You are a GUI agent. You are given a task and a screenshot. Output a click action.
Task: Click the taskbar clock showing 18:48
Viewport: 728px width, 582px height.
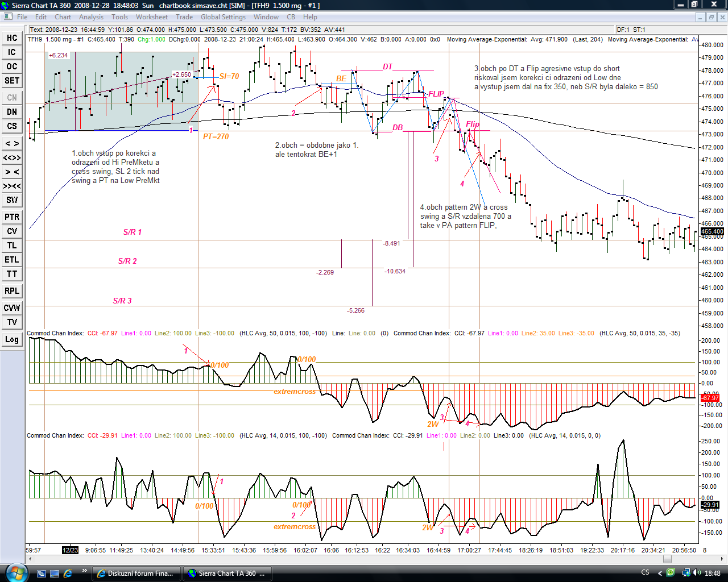pyautogui.click(x=713, y=573)
